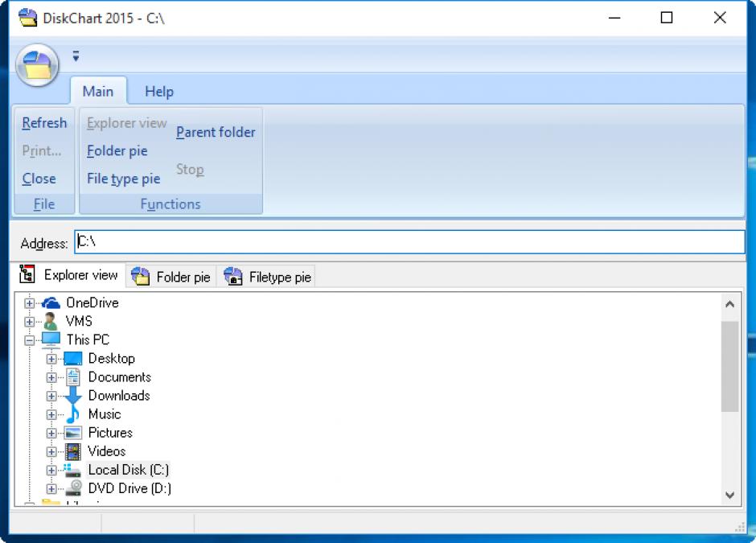Expand the Desktop folder node
Viewport: 756px width, 543px height.
click(x=51, y=359)
